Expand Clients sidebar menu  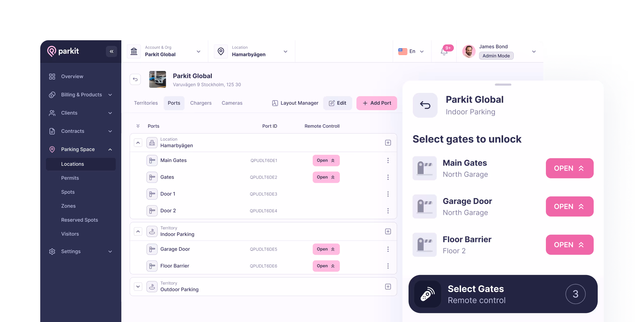(x=110, y=113)
